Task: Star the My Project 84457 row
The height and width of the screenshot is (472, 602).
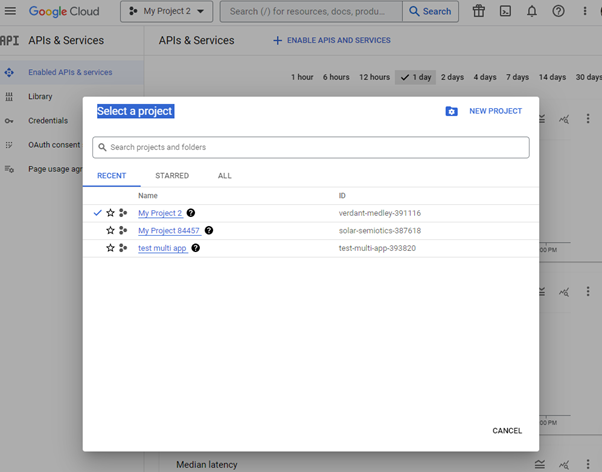Action: (111, 230)
